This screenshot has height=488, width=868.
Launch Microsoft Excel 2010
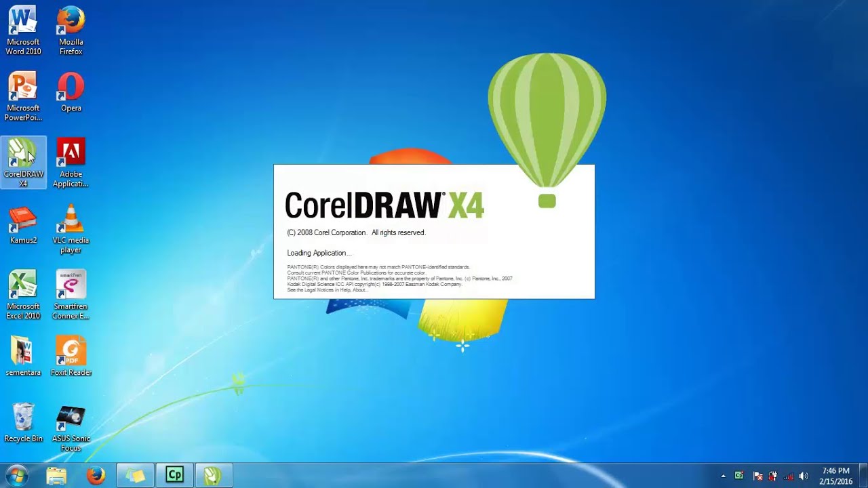[23, 285]
